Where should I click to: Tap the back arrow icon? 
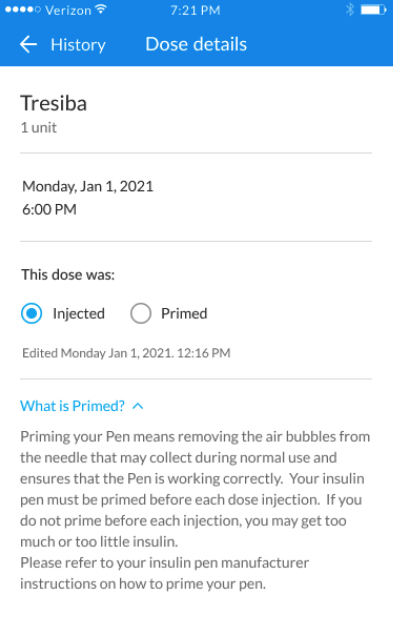[x=28, y=44]
